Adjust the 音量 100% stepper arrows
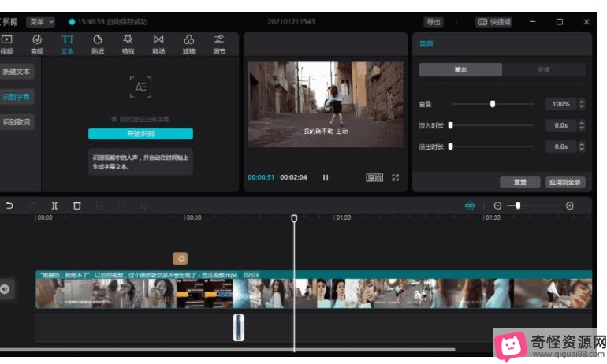607x364 pixels. click(x=582, y=104)
